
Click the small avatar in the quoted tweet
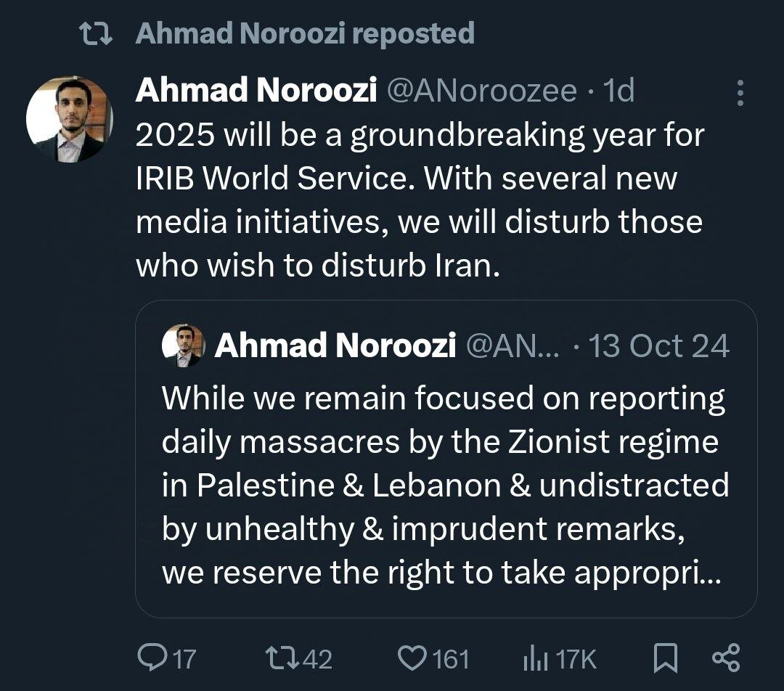click(183, 346)
